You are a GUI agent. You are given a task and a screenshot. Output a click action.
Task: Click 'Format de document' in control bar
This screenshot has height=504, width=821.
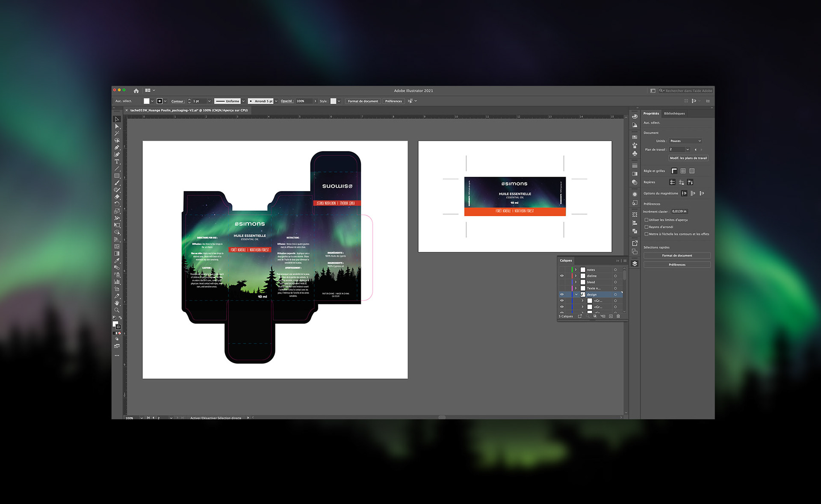[363, 101]
